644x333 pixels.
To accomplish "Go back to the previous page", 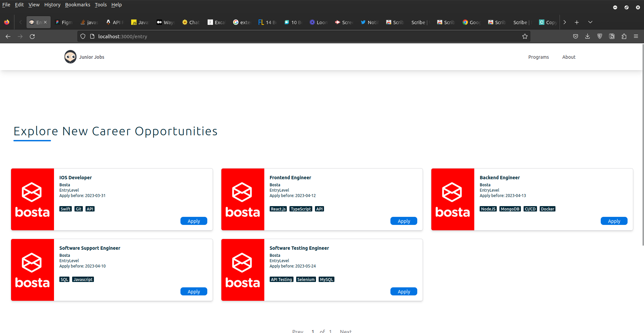I will point(8,36).
